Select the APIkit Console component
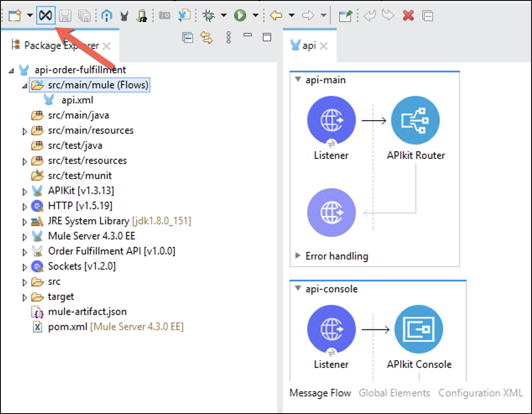The width and height of the screenshot is (532, 414). pyautogui.click(x=419, y=329)
